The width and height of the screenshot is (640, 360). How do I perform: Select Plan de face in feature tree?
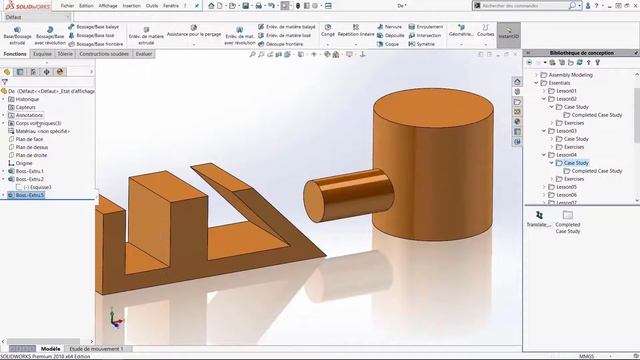29,139
